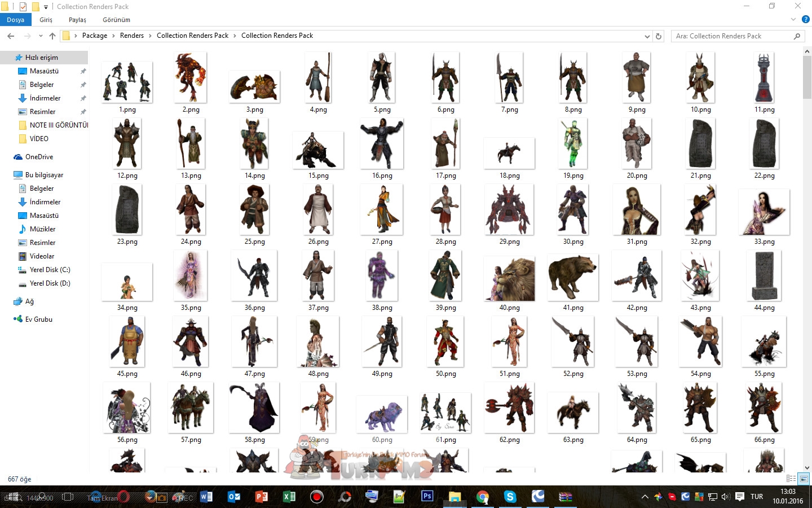Go back with the Back arrow
The height and width of the screenshot is (508, 812).
11,36
